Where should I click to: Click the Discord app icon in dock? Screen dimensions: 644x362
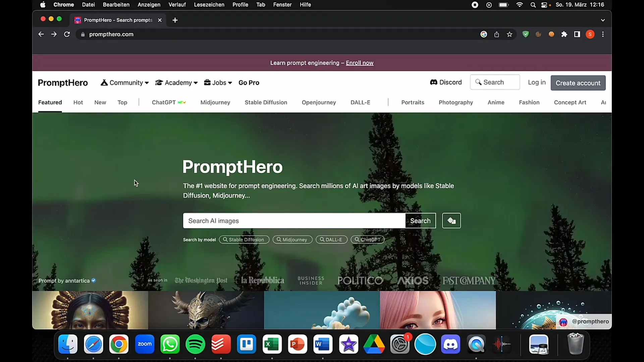click(x=451, y=344)
